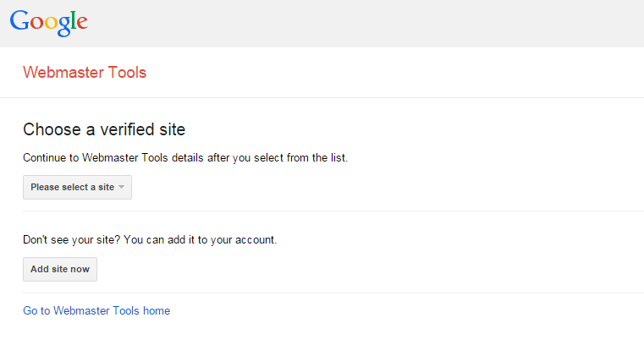Open the Go to Webmaster Tools home link
The image size is (644, 345).
tap(96, 310)
